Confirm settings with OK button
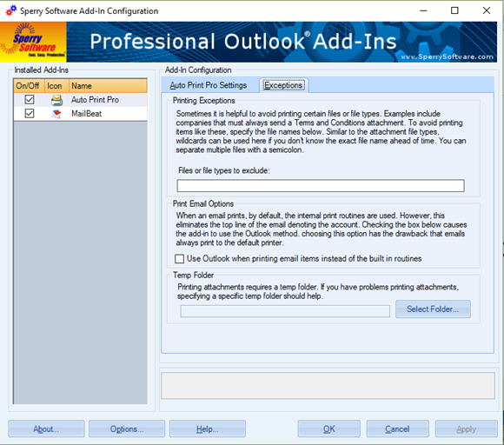 pyautogui.click(x=328, y=429)
